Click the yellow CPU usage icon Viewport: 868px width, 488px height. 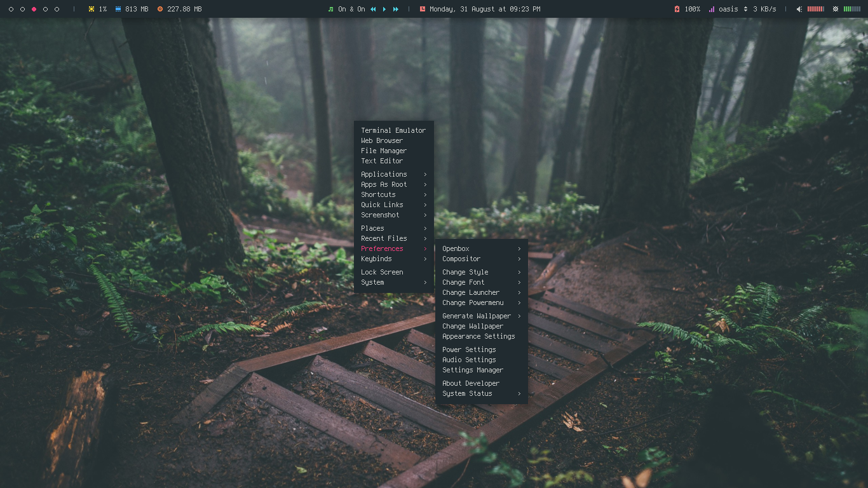[92, 9]
